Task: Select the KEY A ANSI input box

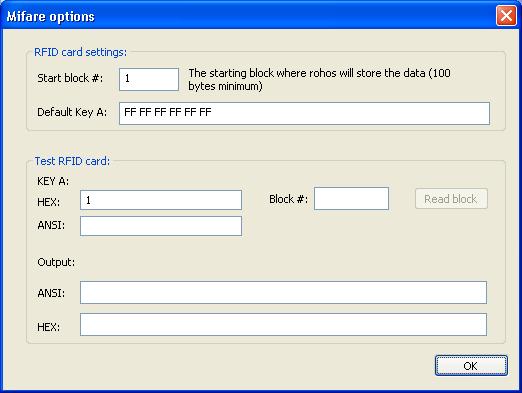Action: point(161,226)
